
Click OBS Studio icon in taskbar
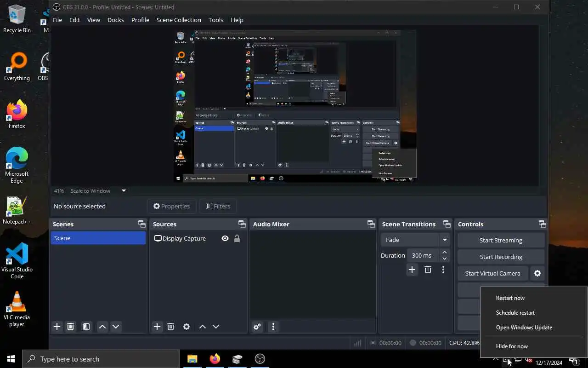[x=260, y=359]
